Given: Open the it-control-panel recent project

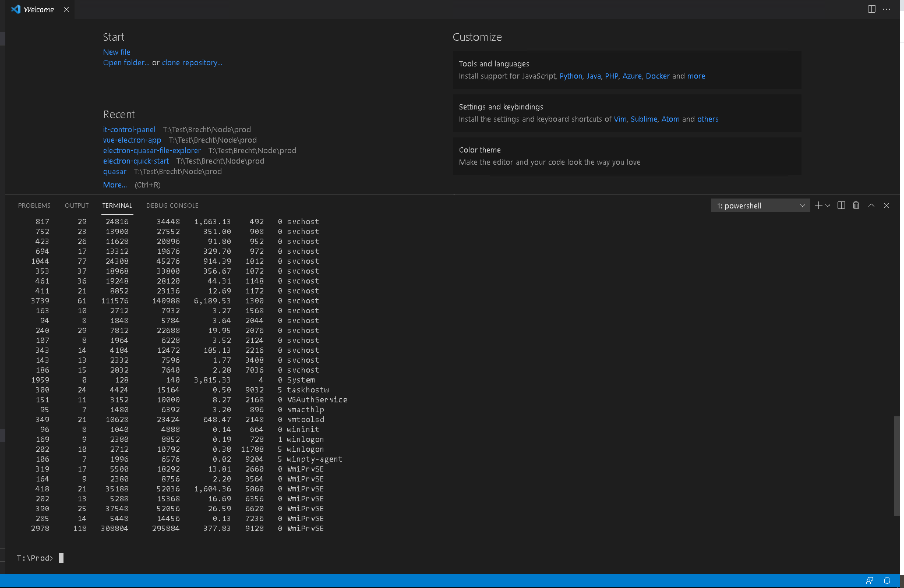Looking at the screenshot, I should (129, 129).
